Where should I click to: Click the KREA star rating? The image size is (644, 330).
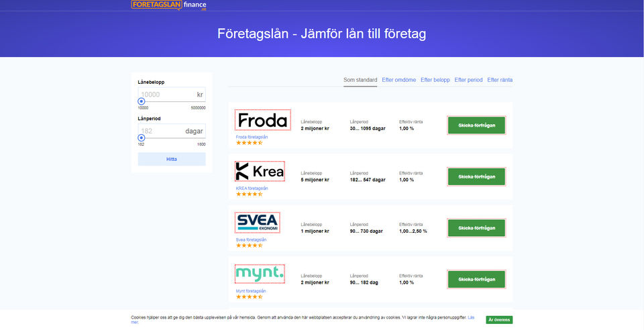249,194
